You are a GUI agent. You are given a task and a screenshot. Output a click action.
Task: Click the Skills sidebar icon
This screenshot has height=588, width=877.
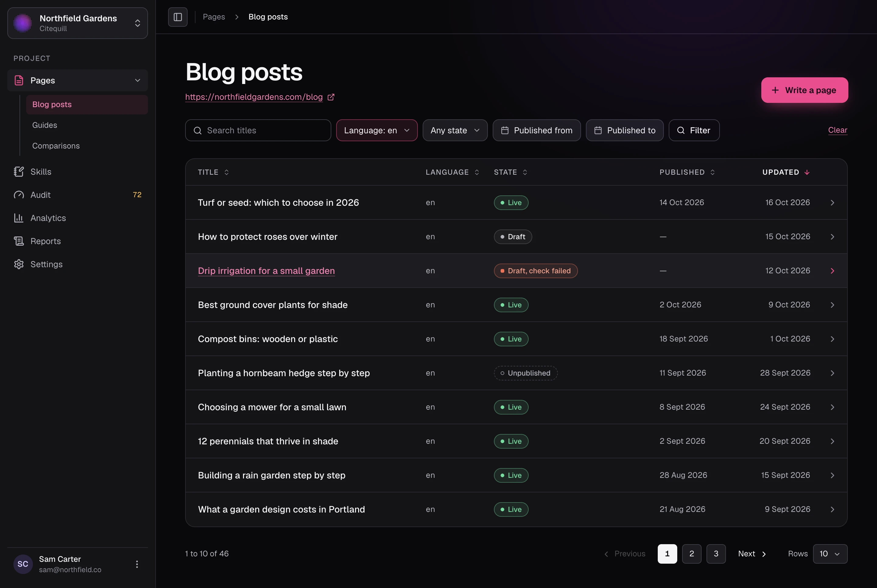[x=19, y=172]
